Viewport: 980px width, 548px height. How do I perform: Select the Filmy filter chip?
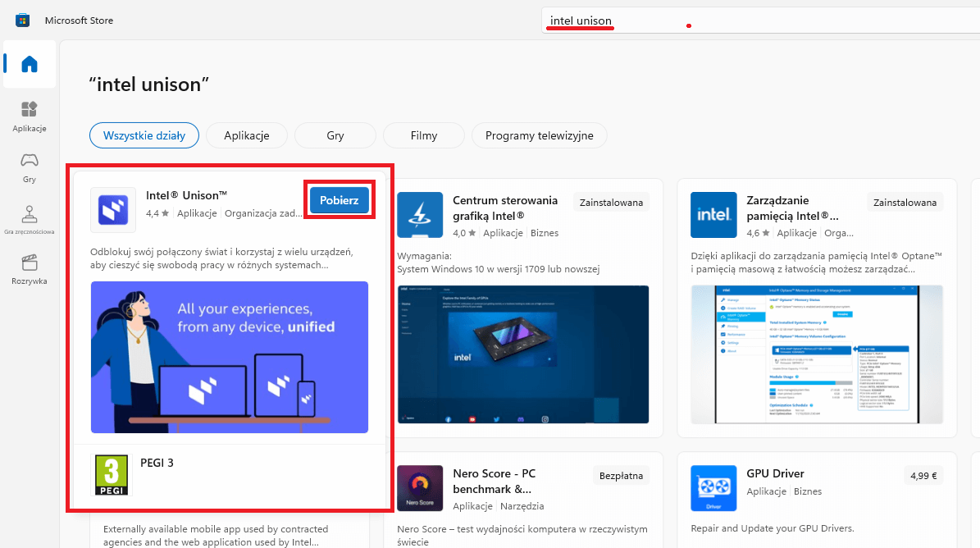[x=424, y=135]
